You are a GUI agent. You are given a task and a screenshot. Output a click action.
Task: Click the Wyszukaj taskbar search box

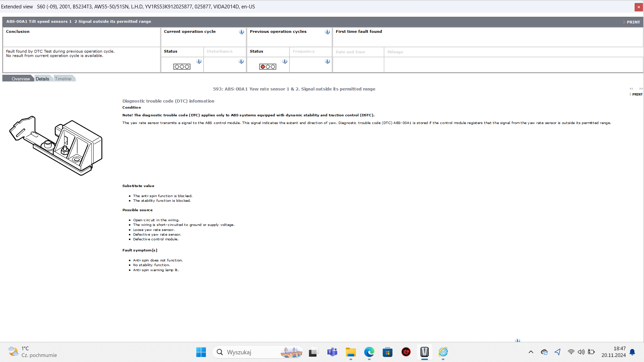point(248,352)
